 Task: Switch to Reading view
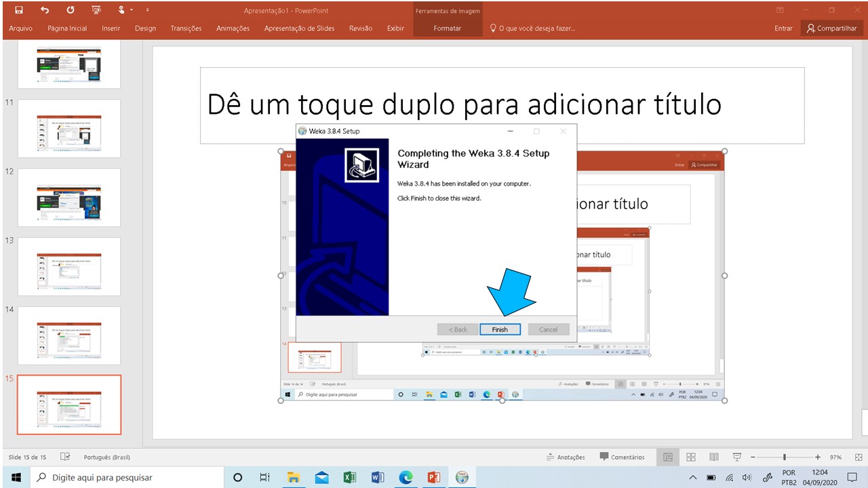[714, 457]
